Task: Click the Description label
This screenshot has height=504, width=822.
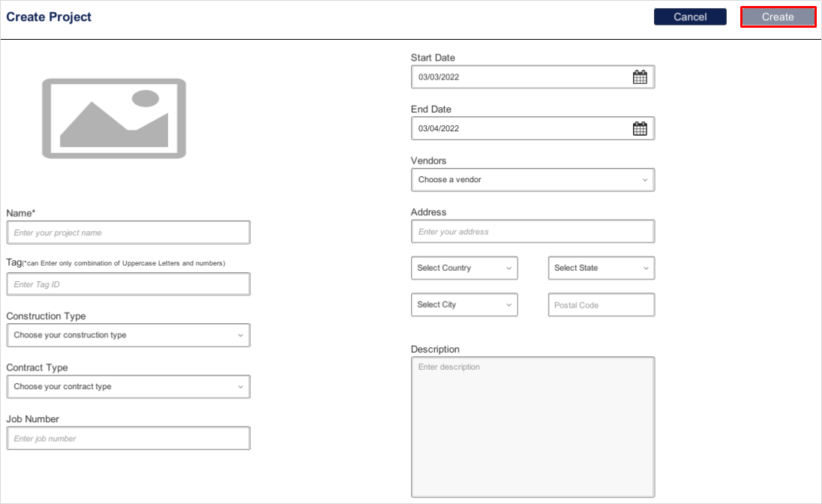Action: [x=435, y=349]
